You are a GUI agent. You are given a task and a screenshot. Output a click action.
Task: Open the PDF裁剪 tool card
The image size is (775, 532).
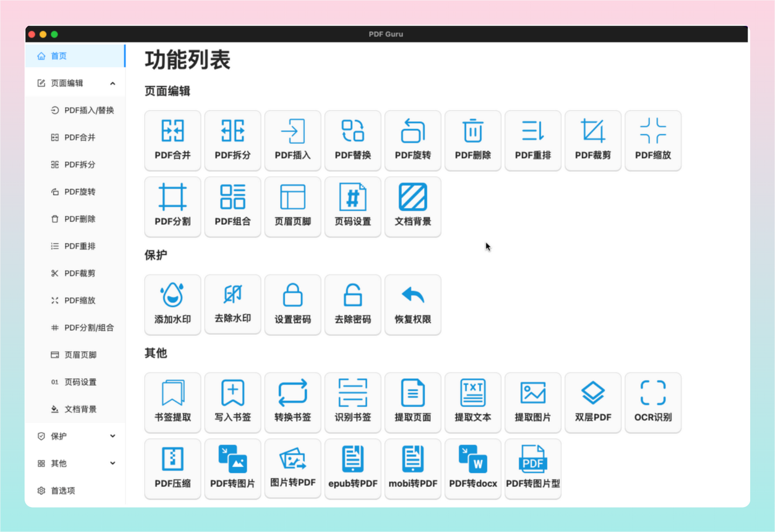[x=593, y=141]
